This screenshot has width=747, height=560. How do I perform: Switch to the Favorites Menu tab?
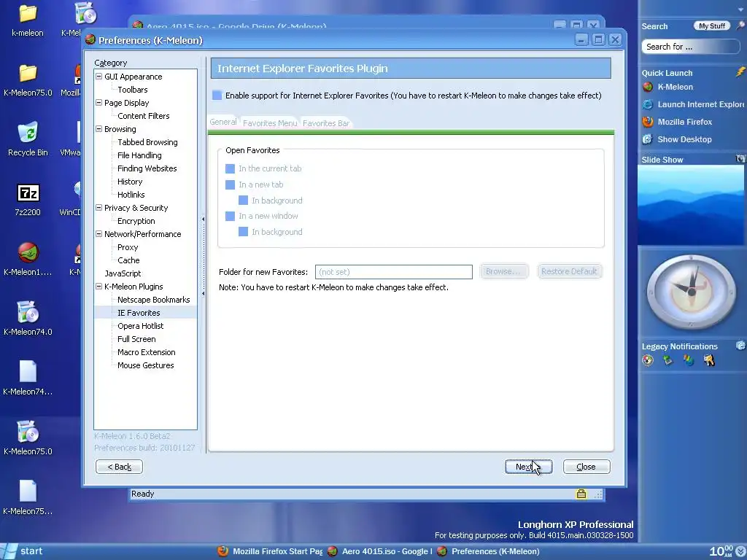click(270, 123)
